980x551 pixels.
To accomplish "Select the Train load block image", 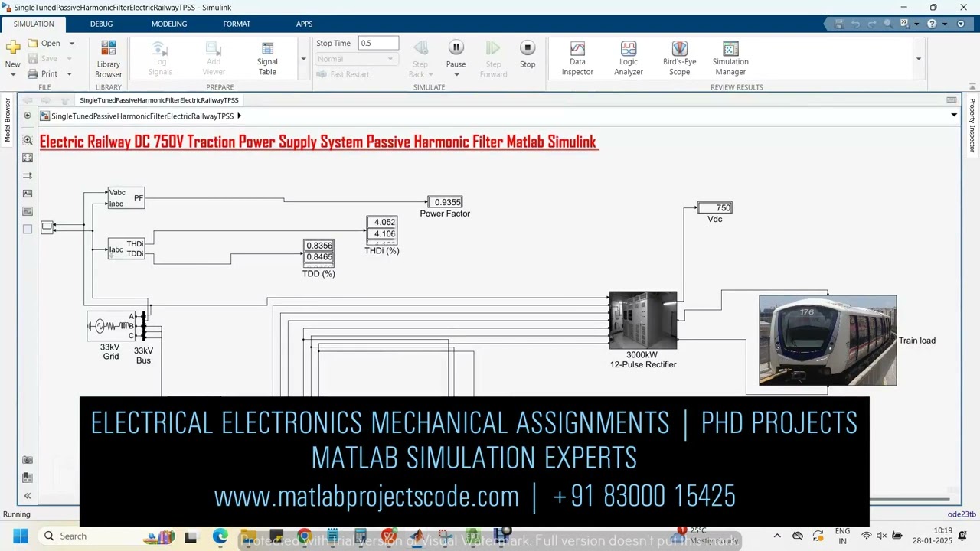I will point(828,341).
